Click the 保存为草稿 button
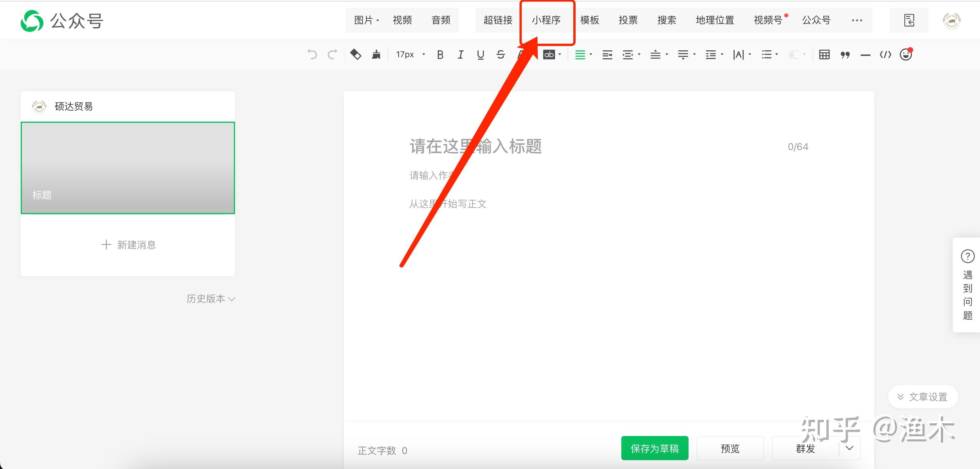 [654, 448]
